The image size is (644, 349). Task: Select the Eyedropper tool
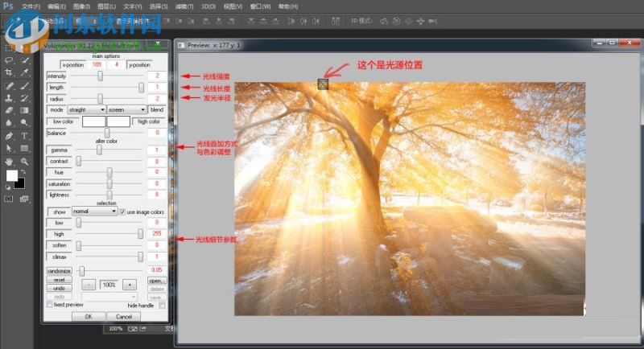[x=25, y=72]
